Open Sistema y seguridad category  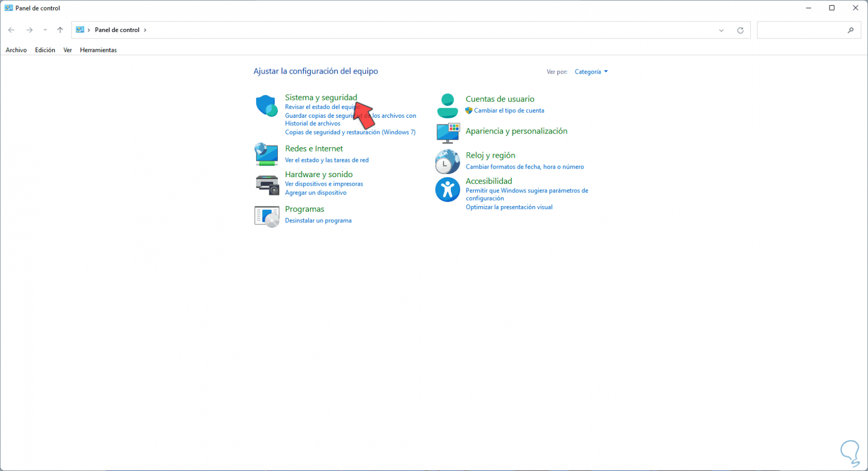click(321, 97)
